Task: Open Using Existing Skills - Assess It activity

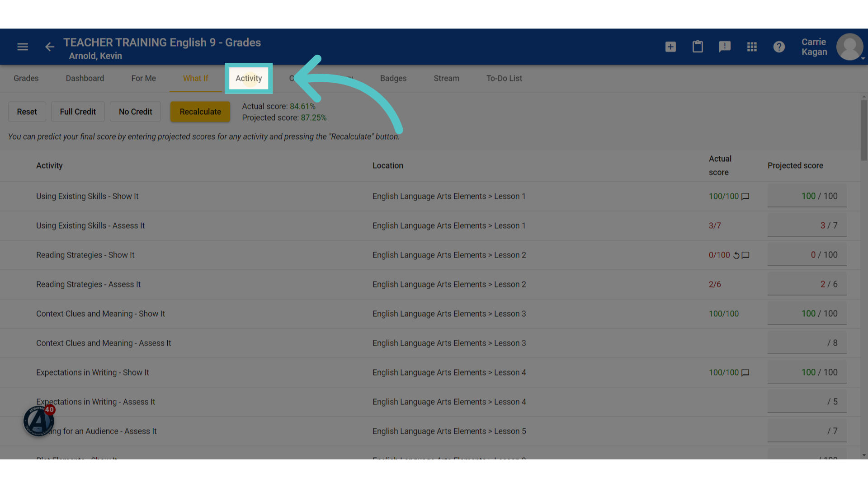Action: coord(90,226)
